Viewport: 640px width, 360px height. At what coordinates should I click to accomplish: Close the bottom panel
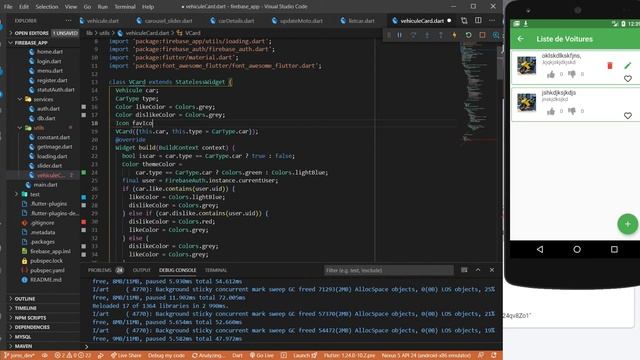tap(492, 270)
